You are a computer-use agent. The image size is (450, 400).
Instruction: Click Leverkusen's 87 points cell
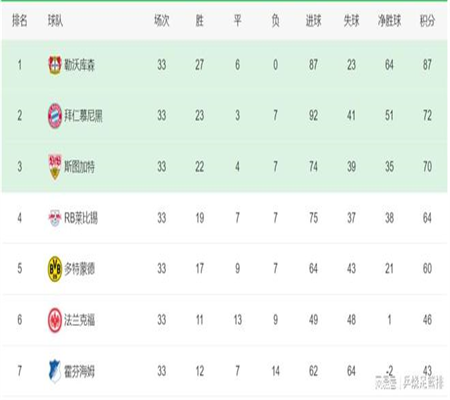(427, 65)
